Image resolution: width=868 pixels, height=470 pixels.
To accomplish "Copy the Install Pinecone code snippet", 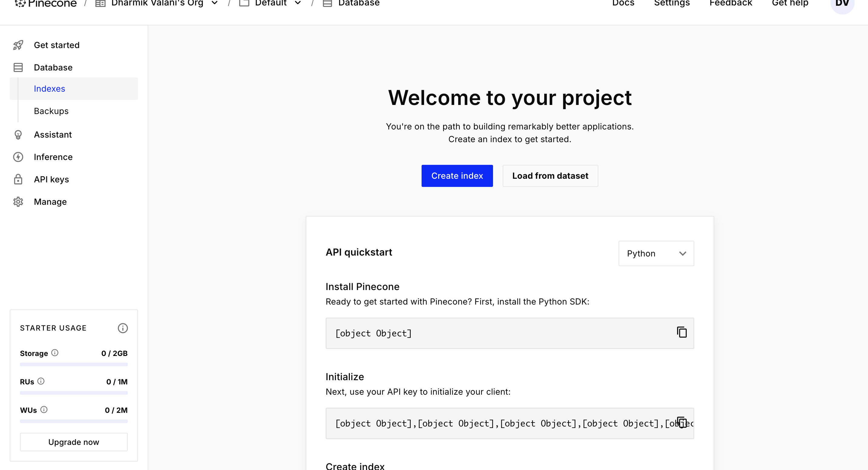I will pyautogui.click(x=682, y=332).
